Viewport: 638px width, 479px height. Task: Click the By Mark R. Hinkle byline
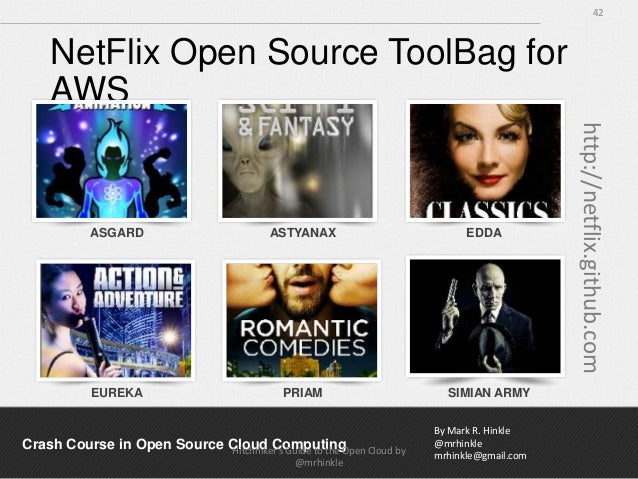pos(472,431)
